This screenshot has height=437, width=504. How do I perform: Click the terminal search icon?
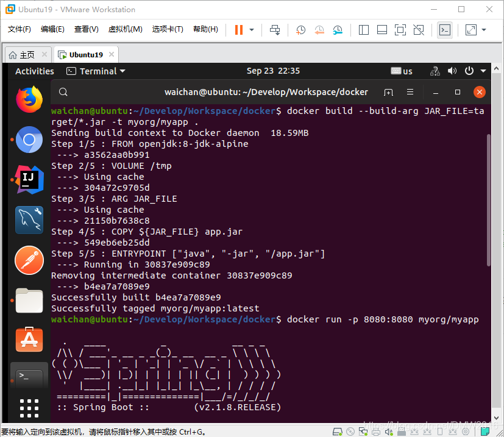[x=63, y=92]
